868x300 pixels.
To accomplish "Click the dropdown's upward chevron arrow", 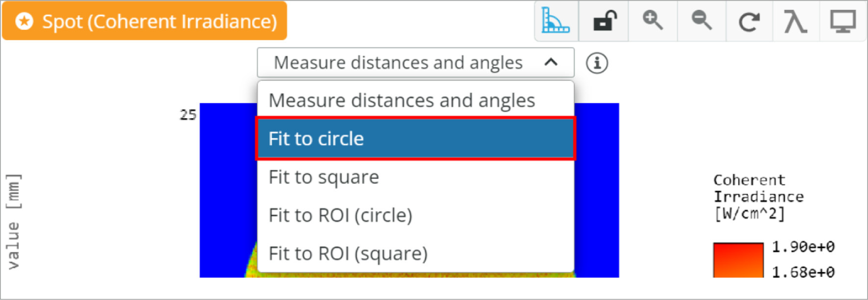I will pos(551,62).
